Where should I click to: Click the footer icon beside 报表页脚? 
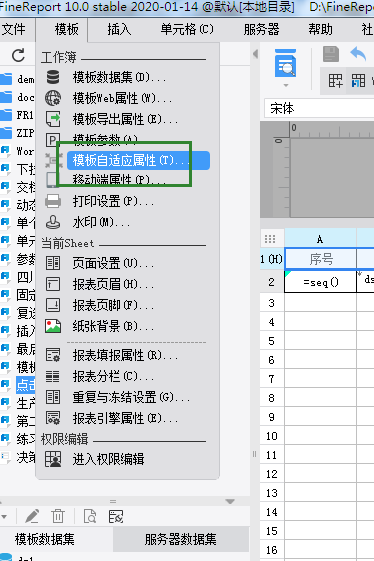click(x=53, y=305)
